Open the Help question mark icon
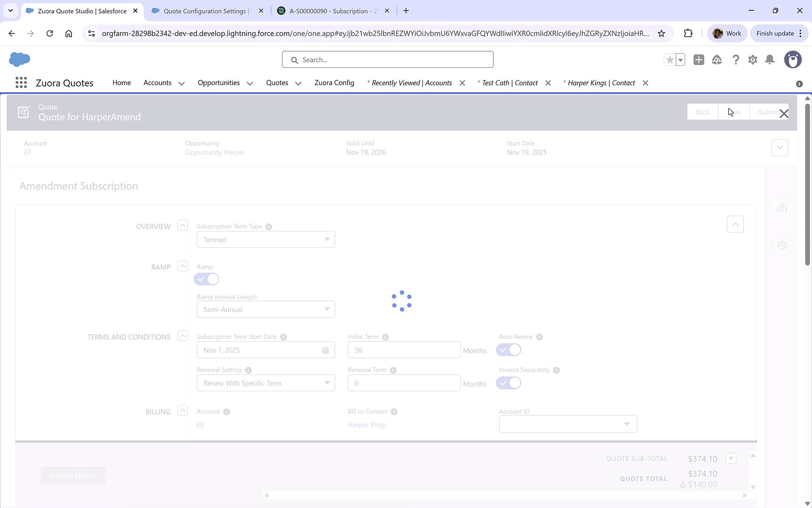Screen dimensions: 812x508 (735, 60)
